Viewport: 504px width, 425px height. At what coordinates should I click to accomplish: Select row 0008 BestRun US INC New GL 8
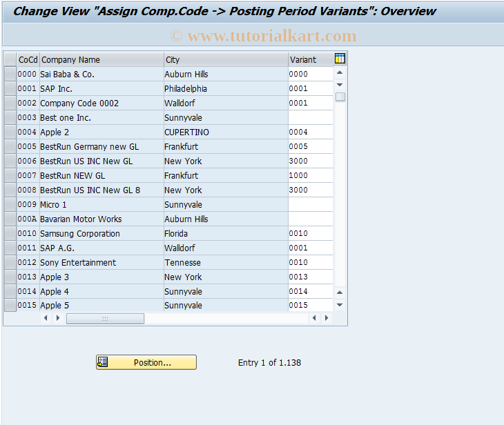[10, 190]
